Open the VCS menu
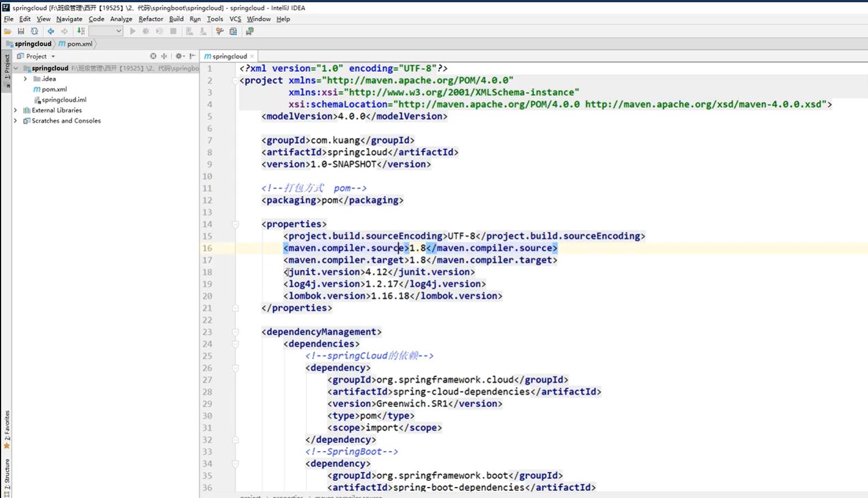The image size is (868, 498). 235,19
